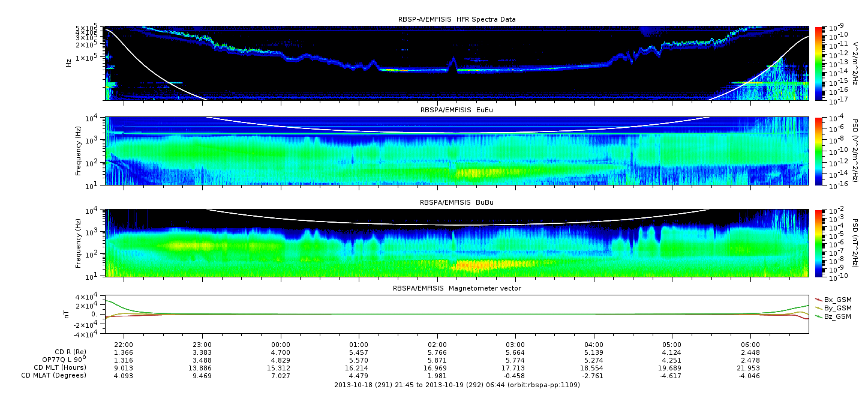Select the 'RBSPA/EMFISIS EuEu' panel title
The image size is (868, 395).
coord(456,110)
